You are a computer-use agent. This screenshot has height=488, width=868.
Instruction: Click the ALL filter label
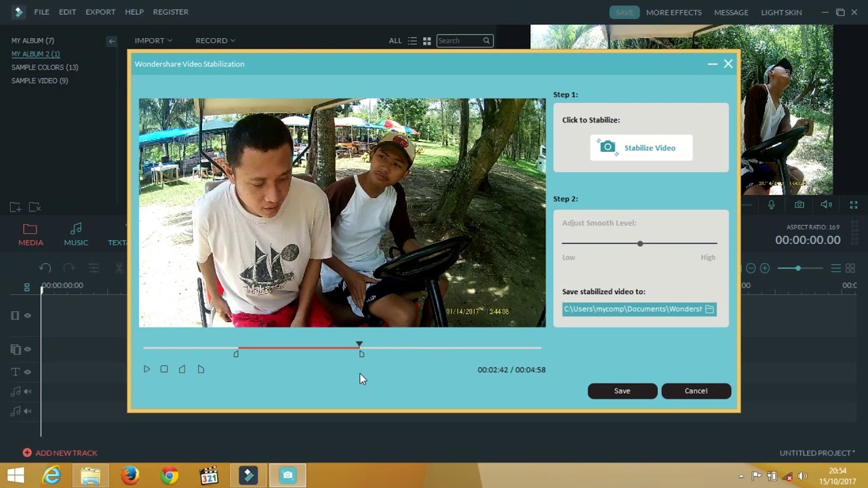click(x=395, y=41)
